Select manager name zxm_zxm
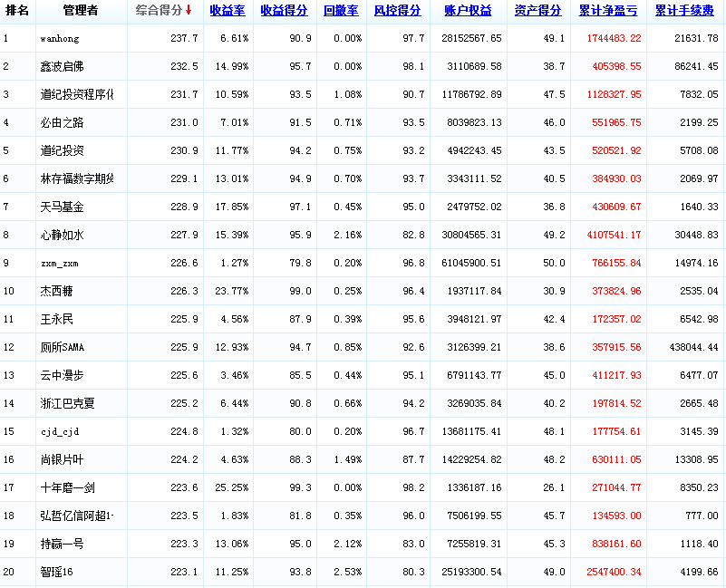 pyautogui.click(x=59, y=264)
